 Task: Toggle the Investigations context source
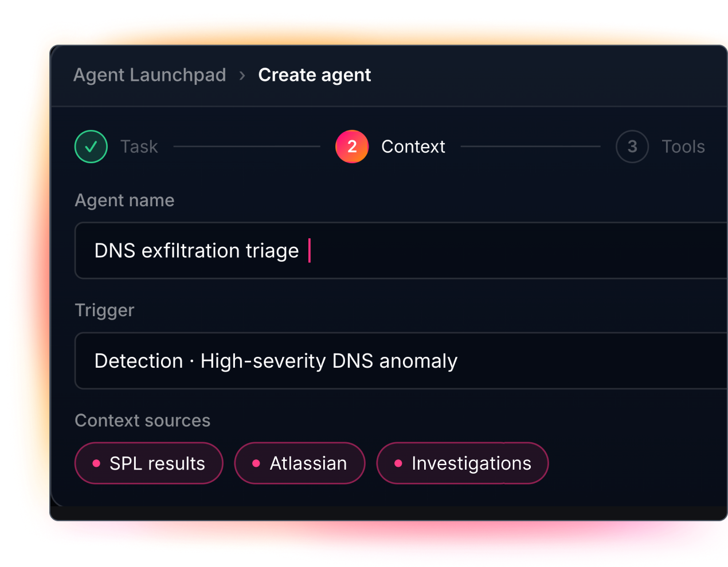click(x=463, y=463)
